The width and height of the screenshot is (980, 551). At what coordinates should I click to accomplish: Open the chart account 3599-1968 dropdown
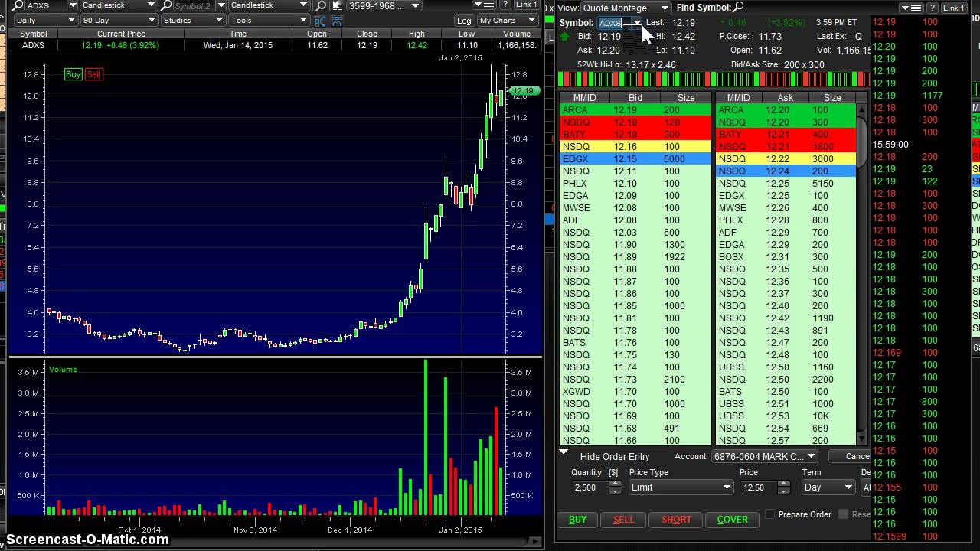click(x=384, y=5)
